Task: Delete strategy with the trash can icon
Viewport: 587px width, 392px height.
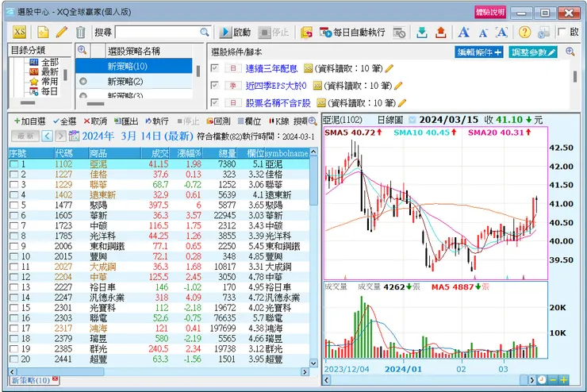Action: [x=80, y=33]
